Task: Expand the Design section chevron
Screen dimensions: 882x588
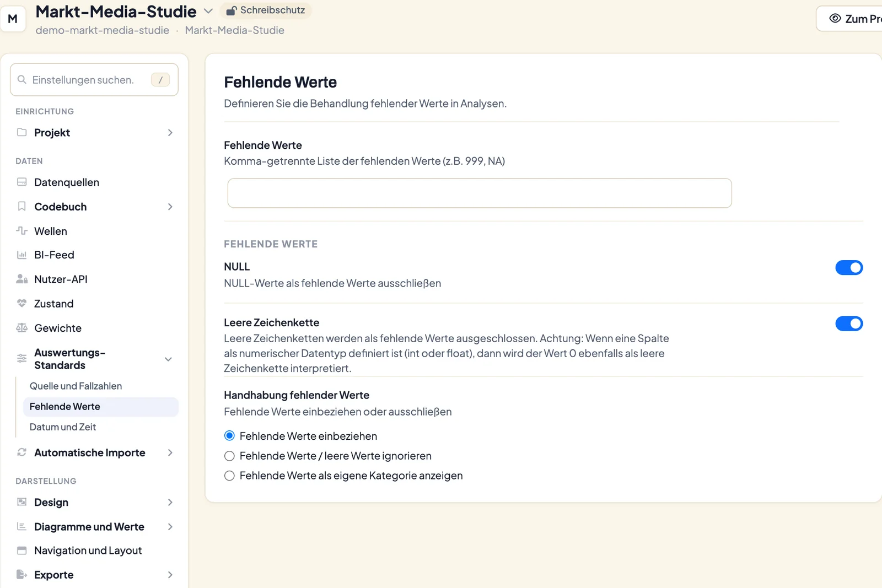Action: (170, 502)
